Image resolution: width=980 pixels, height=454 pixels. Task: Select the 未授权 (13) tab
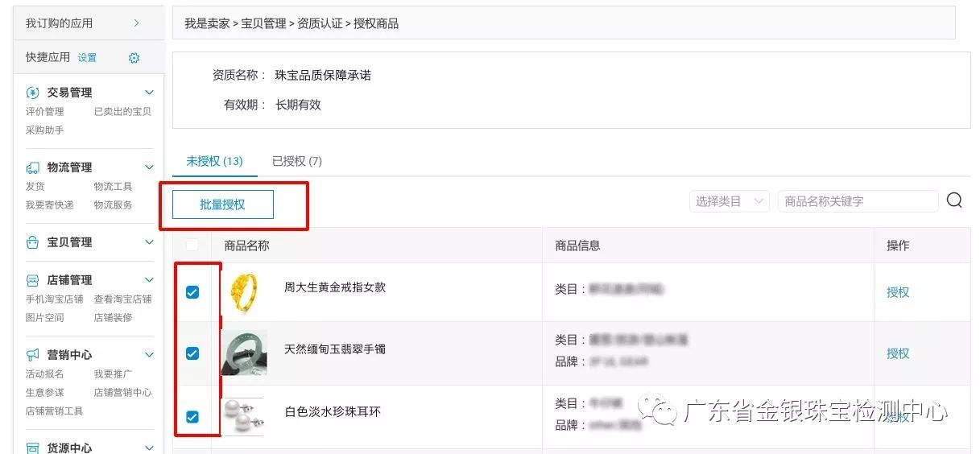tap(214, 161)
